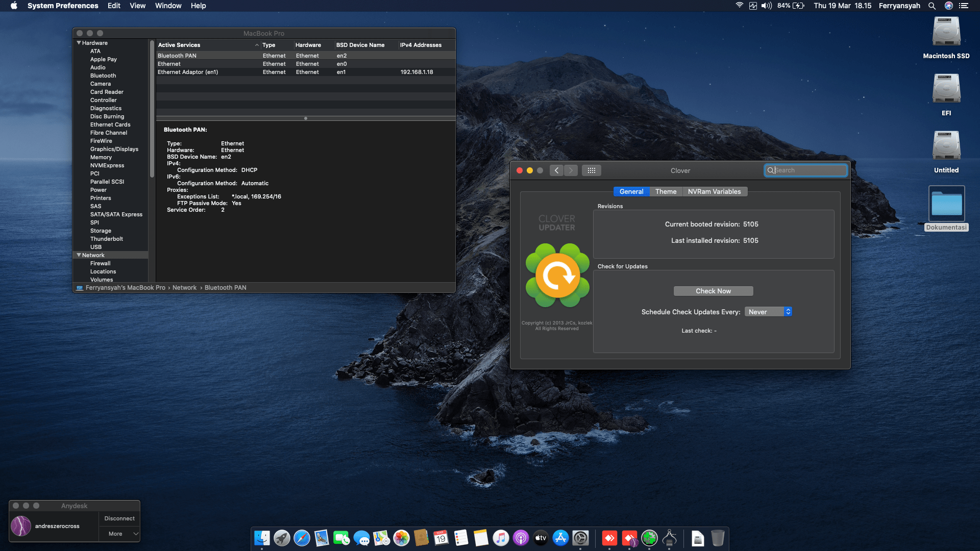This screenshot has width=980, height=551.
Task: Open the Apple menu
Action: coord(14,6)
